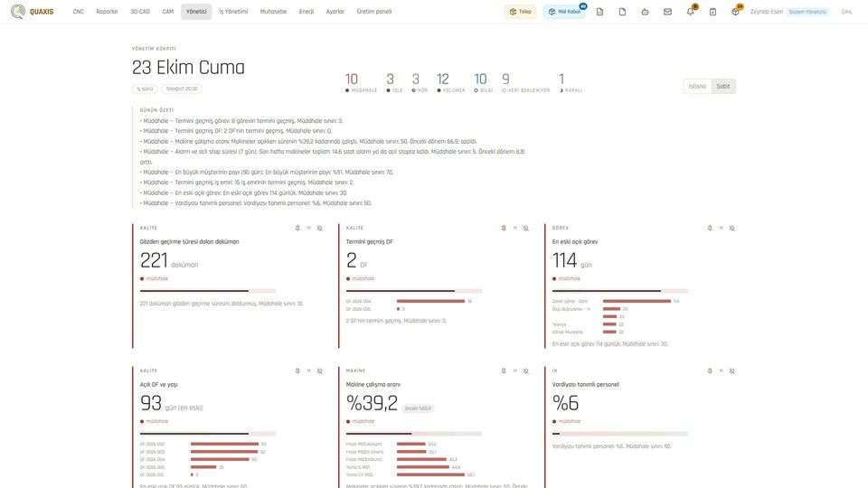Click the Çıkış logout link

tap(846, 12)
